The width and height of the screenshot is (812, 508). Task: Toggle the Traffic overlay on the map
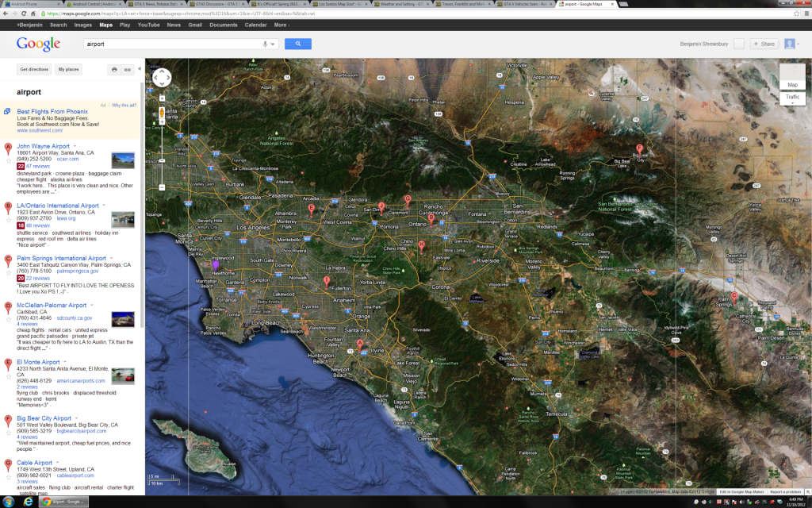pos(792,97)
